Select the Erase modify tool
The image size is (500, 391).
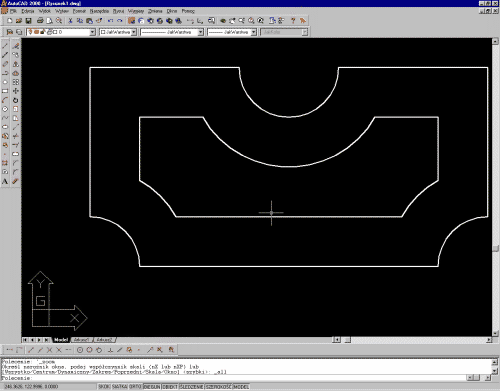[15, 46]
